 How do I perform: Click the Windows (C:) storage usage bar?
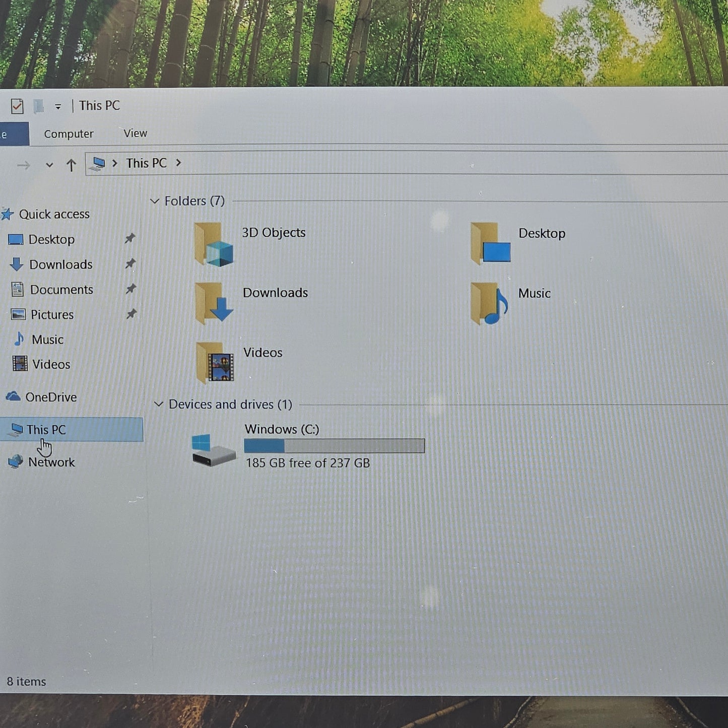335,446
